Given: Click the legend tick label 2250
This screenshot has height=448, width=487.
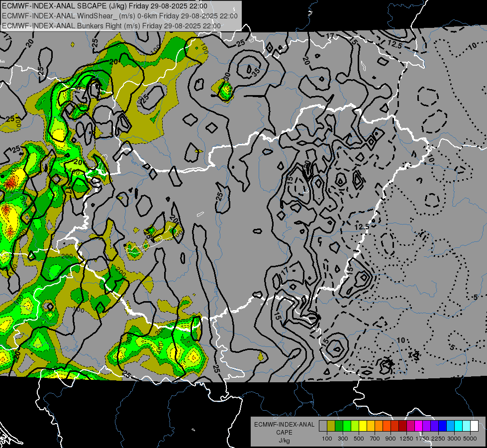Looking at the screenshot, I should [x=438, y=439].
